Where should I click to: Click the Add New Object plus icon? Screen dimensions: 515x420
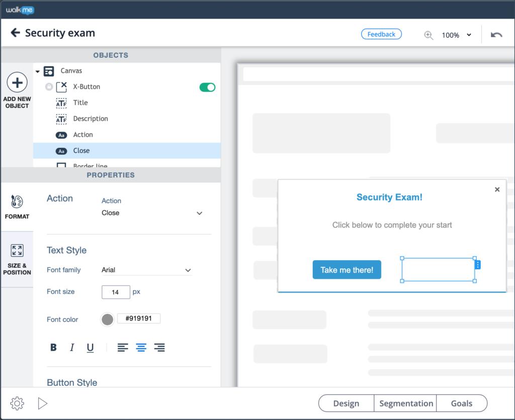[x=17, y=82]
